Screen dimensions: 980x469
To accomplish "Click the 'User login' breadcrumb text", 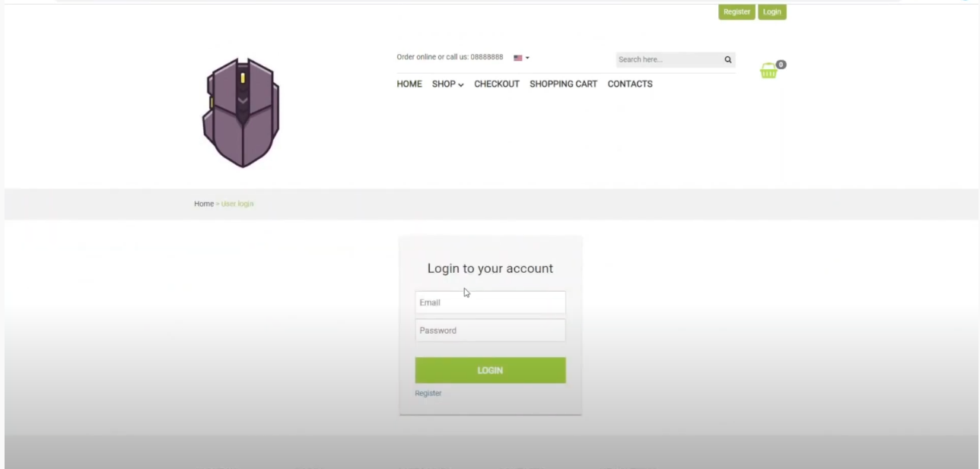I will coord(237,204).
